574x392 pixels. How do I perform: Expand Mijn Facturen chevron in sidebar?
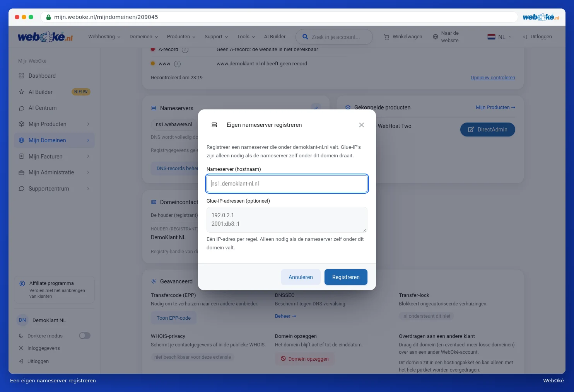[x=88, y=157]
